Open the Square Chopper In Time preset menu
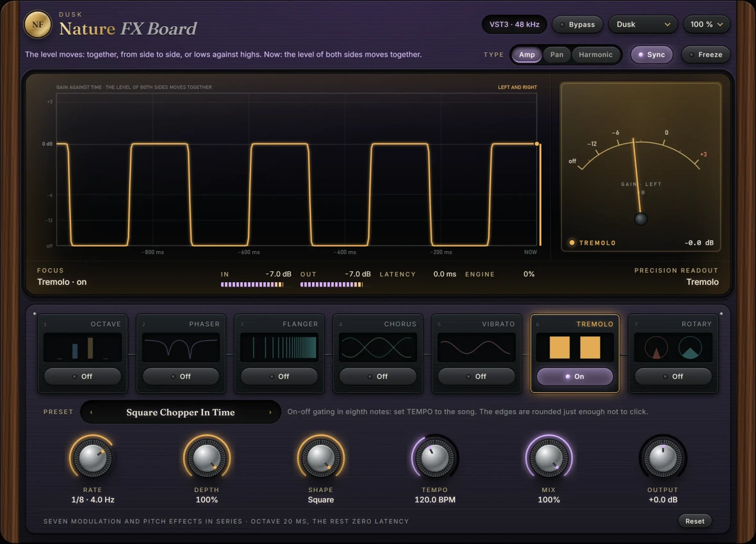This screenshot has height=544, width=756. click(181, 412)
